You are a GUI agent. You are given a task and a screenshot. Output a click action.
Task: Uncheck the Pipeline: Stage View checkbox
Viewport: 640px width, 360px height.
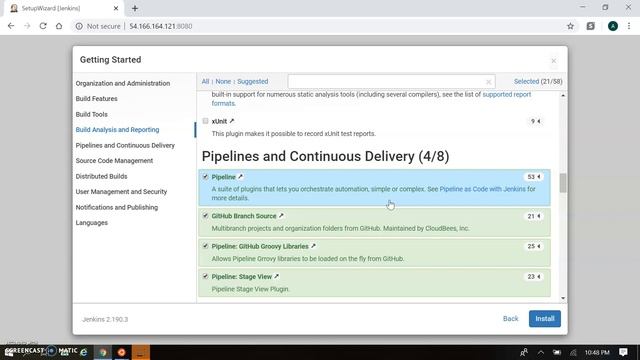[x=205, y=276]
